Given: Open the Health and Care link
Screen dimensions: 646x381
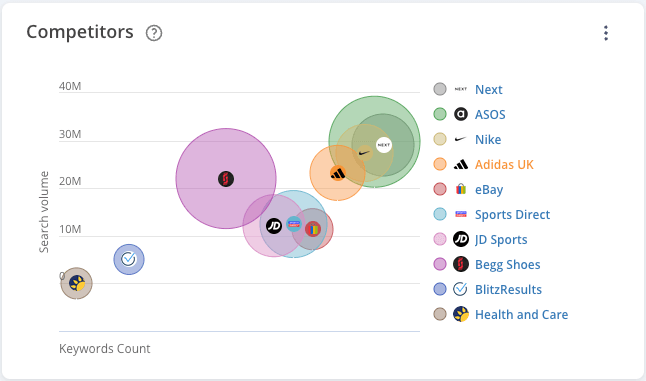Looking at the screenshot, I should (521, 315).
